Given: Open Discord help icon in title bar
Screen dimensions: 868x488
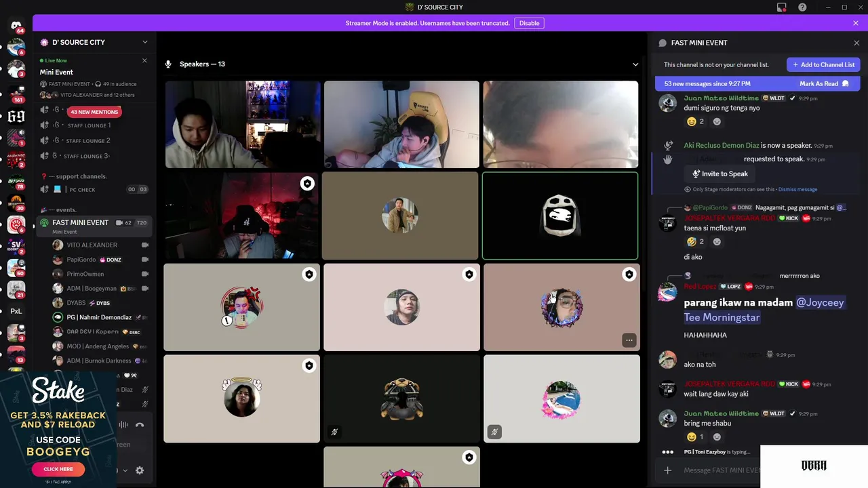Looking at the screenshot, I should [802, 7].
